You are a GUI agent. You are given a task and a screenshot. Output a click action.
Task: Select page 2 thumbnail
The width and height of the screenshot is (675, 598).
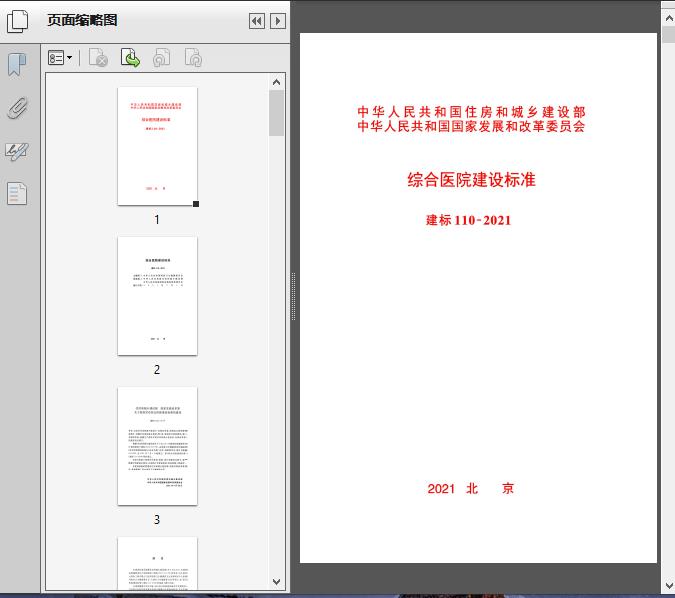pyautogui.click(x=158, y=296)
